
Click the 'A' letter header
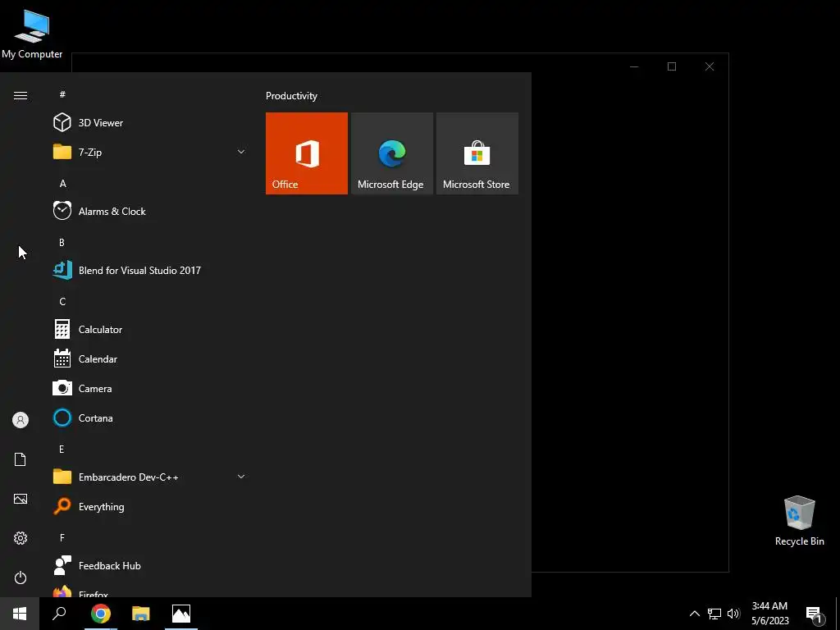coord(62,184)
